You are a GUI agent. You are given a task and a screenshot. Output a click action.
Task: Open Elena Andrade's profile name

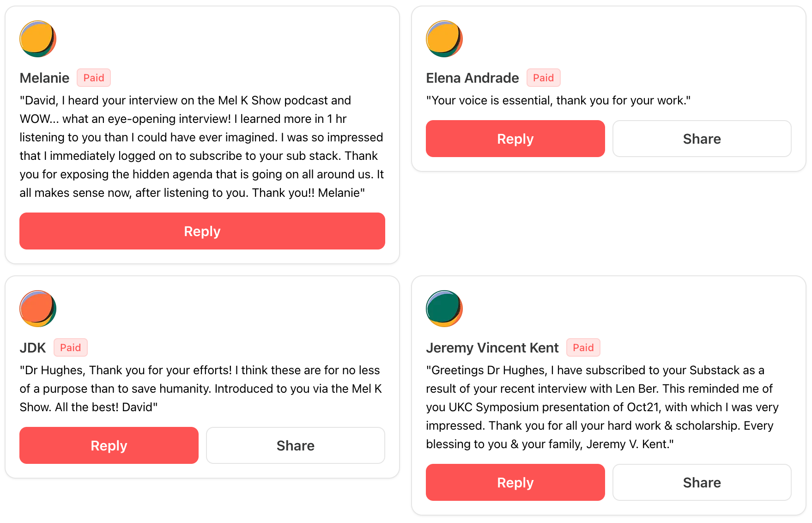(x=472, y=78)
